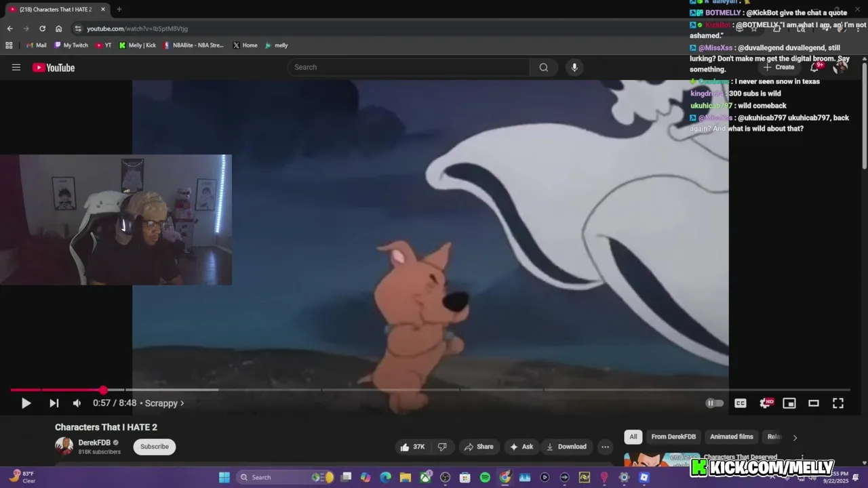Enable the miniplayer
Image resolution: width=868 pixels, height=488 pixels.
pyautogui.click(x=789, y=403)
